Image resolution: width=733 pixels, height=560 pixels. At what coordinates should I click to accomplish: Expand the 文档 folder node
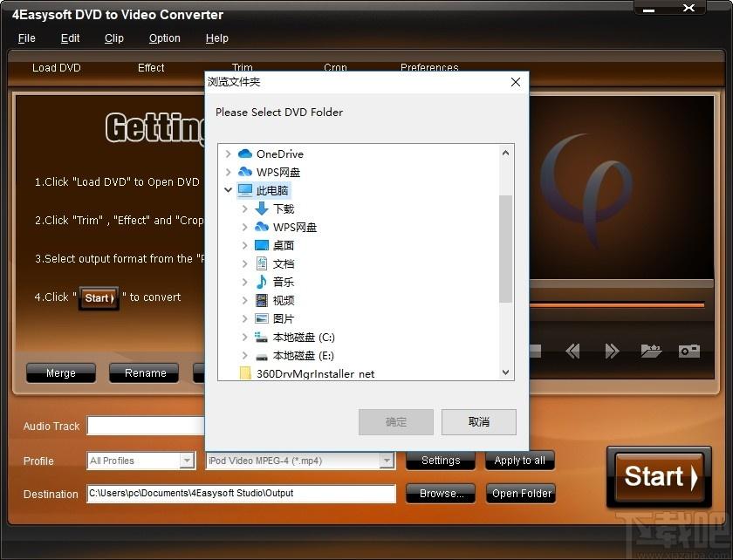pos(244,263)
